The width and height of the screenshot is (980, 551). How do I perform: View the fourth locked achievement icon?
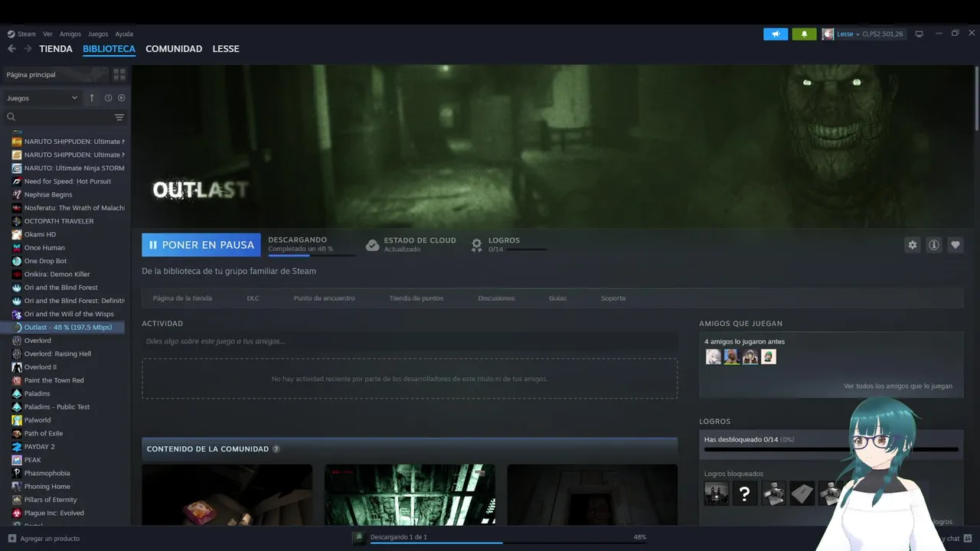[x=802, y=494]
